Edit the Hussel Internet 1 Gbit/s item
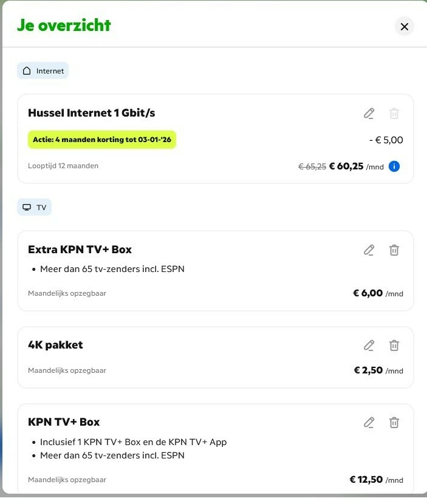 369,114
